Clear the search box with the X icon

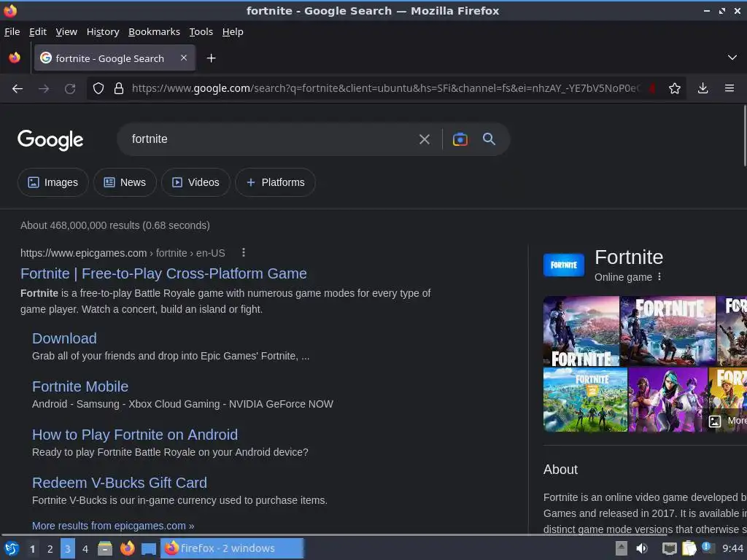[x=424, y=139]
